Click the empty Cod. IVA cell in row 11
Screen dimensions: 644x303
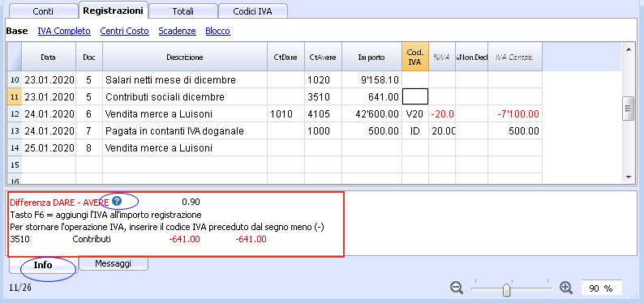(x=415, y=97)
